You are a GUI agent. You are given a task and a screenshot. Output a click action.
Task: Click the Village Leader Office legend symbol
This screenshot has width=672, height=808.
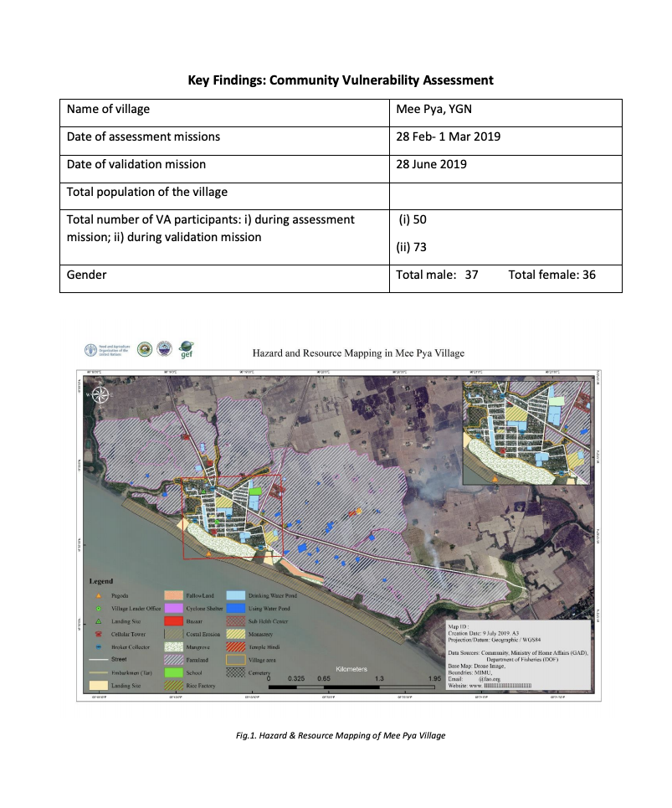coord(99,609)
